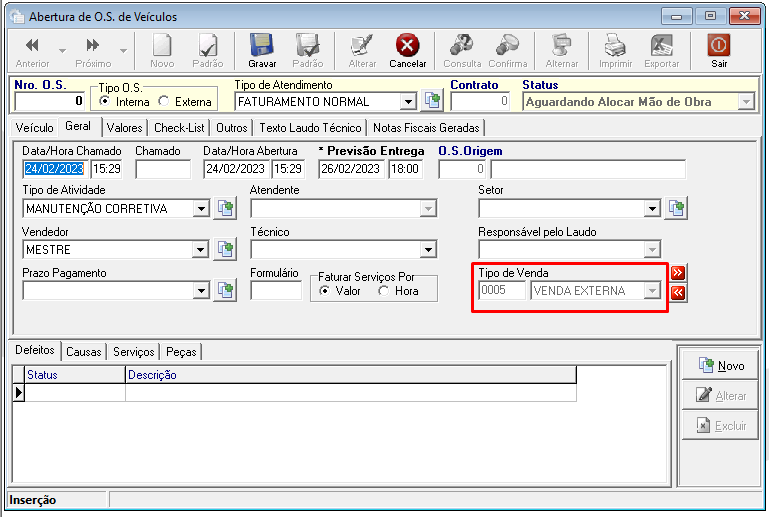769x517 pixels.
Task: Click the Novo toolbar icon
Action: point(162,51)
